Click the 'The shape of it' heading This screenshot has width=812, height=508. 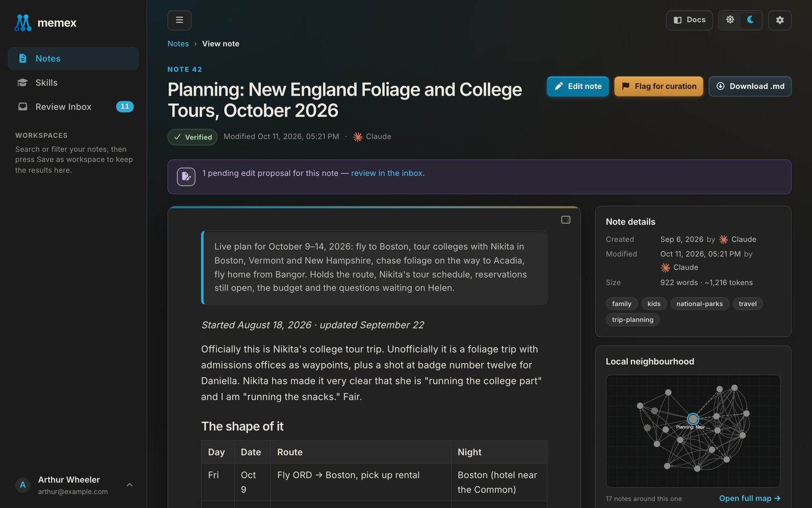pos(242,426)
